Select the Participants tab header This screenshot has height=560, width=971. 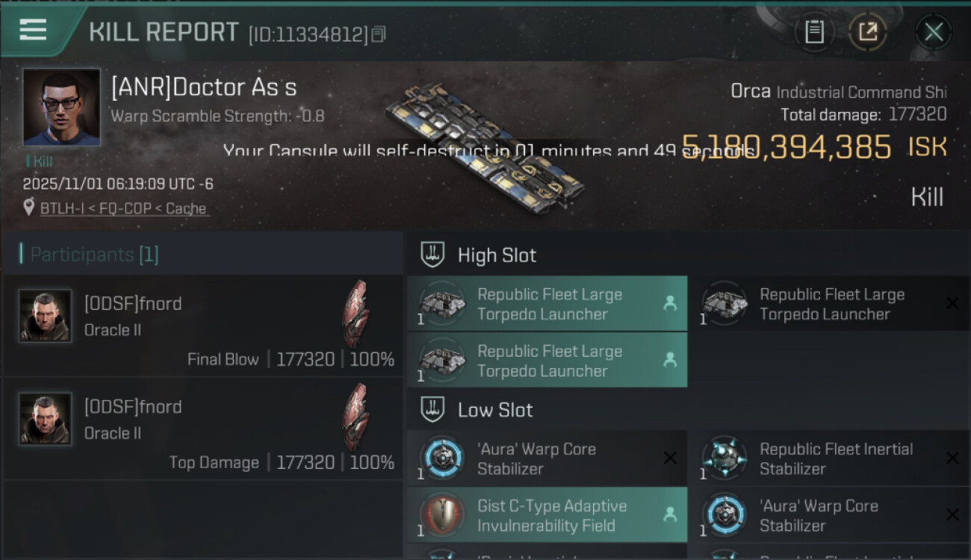pyautogui.click(x=94, y=255)
